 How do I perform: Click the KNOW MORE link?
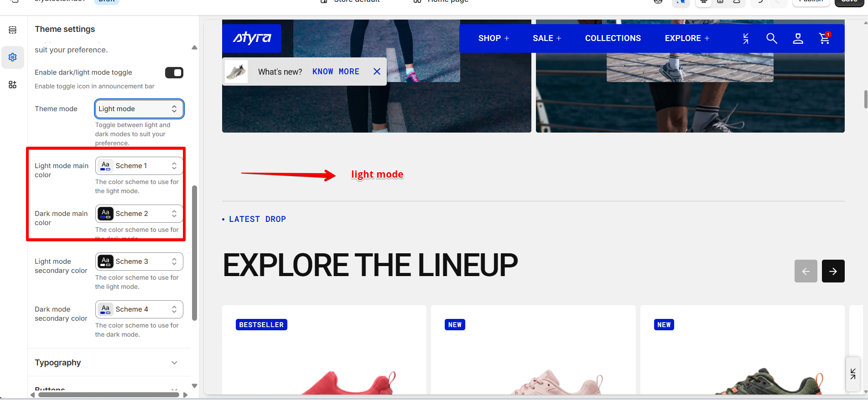(x=336, y=72)
